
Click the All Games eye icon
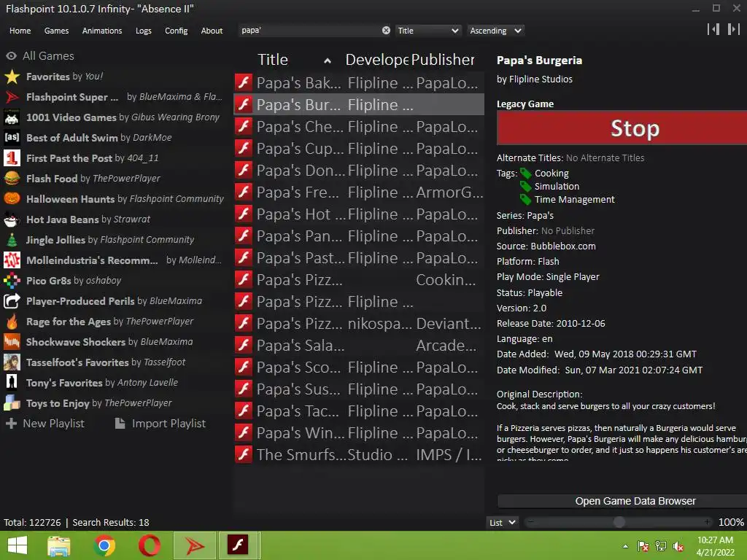11,56
